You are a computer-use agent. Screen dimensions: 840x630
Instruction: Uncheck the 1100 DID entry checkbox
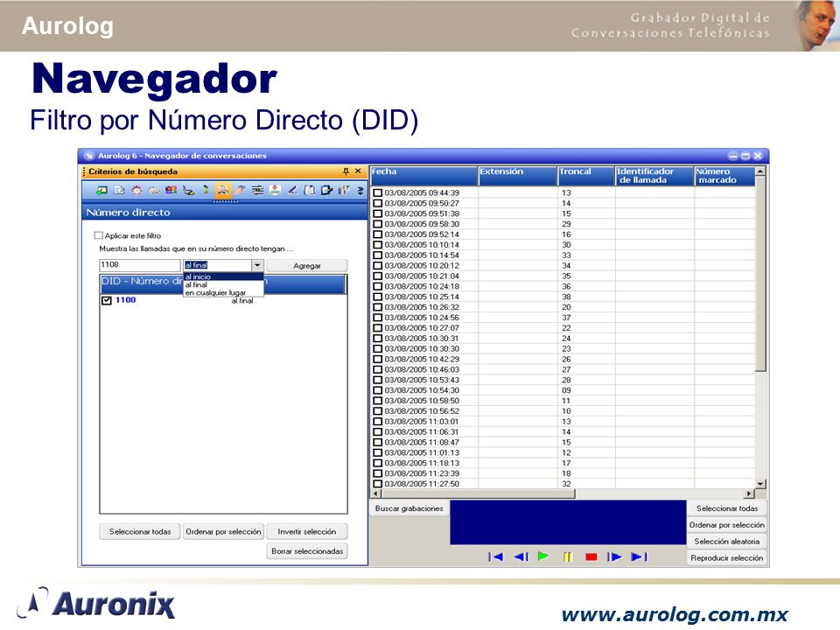107,300
